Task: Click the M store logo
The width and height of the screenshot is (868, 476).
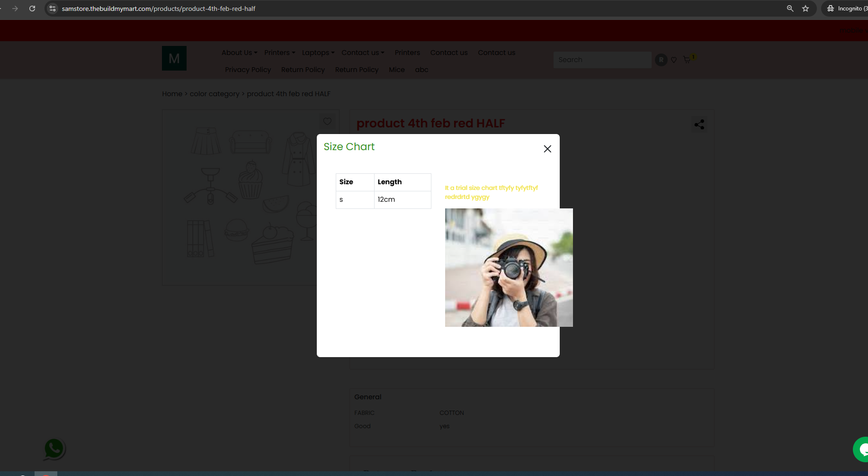Action: click(x=174, y=58)
